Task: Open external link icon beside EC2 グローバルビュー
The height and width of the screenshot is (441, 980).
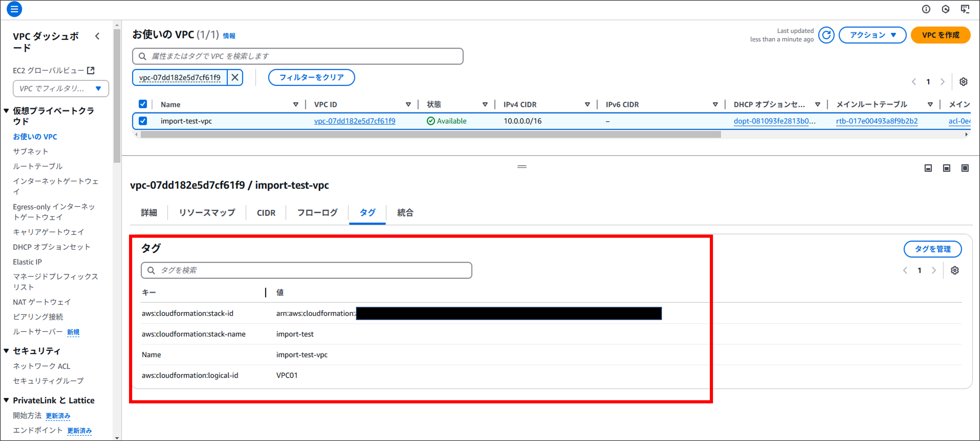Action: coord(91,70)
